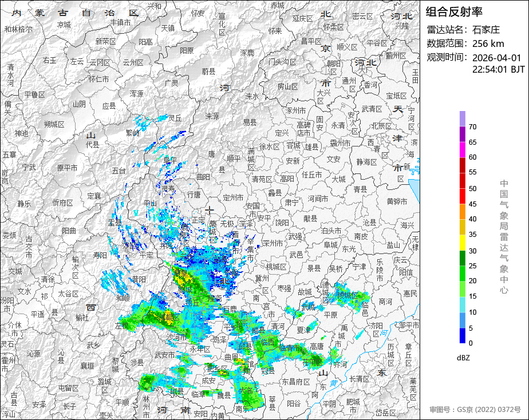Click the 静海区 map label
The height and width of the screenshot is (420, 529).
[x=367, y=162]
